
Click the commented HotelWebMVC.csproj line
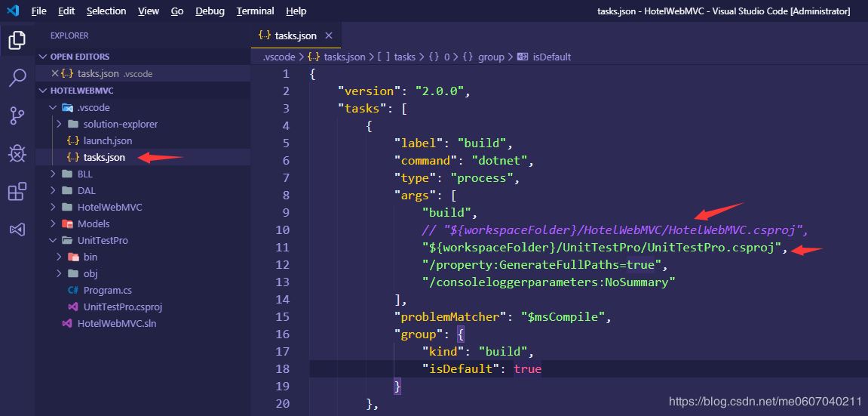(x=615, y=230)
